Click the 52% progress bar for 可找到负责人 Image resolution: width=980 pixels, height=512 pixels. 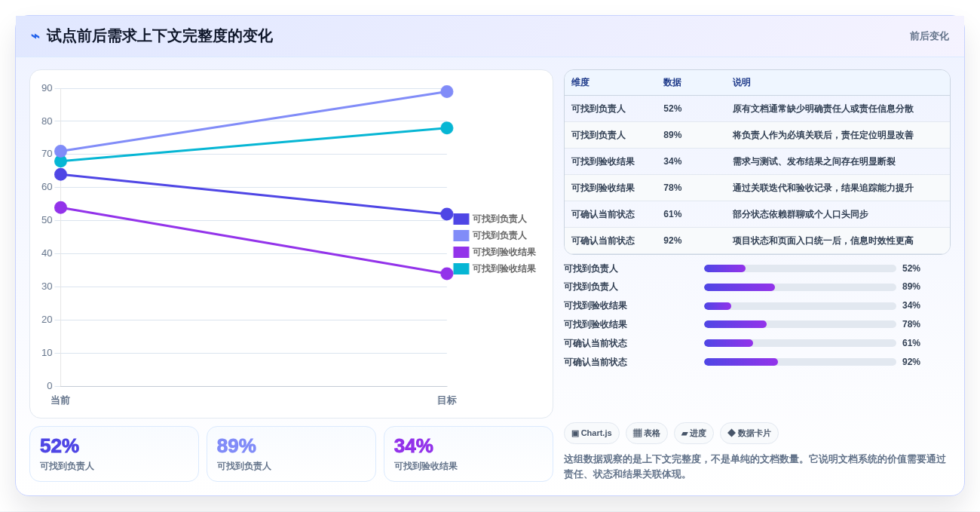800,268
